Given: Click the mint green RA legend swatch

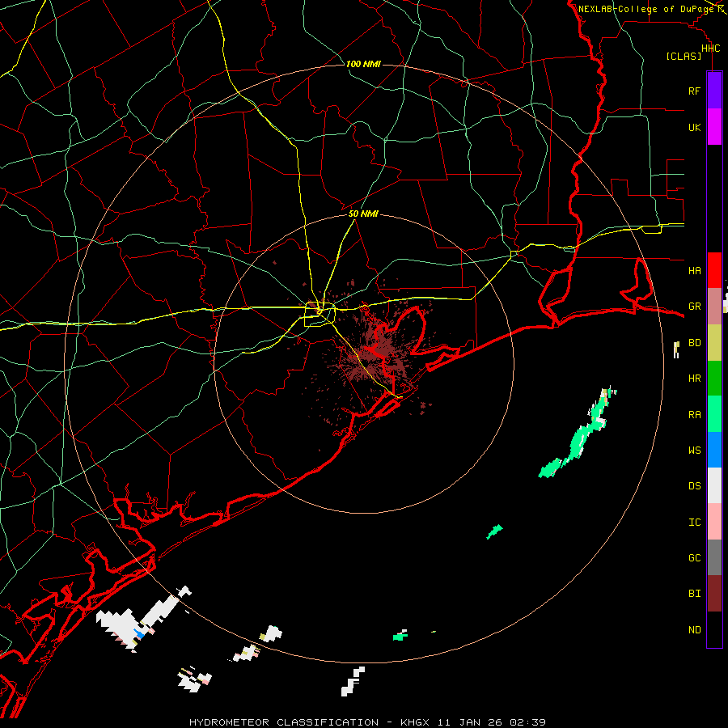Looking at the screenshot, I should click(714, 414).
